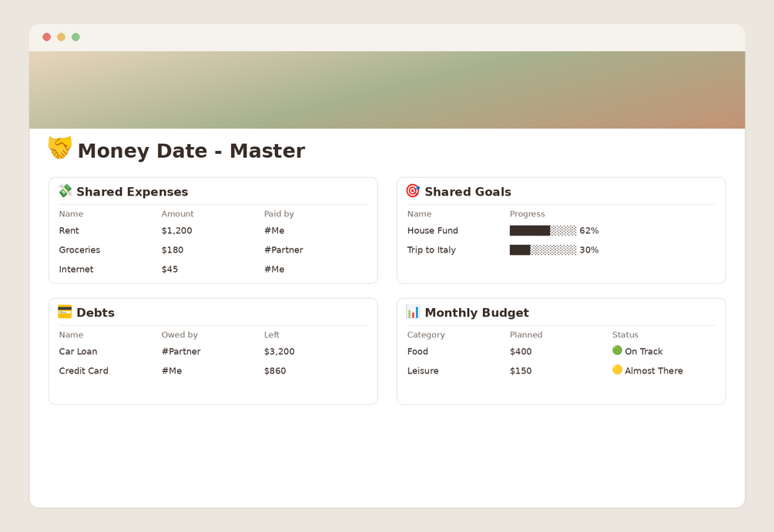Click the credit card emoji beside Debts
The width and height of the screenshot is (774, 532).
[65, 311]
